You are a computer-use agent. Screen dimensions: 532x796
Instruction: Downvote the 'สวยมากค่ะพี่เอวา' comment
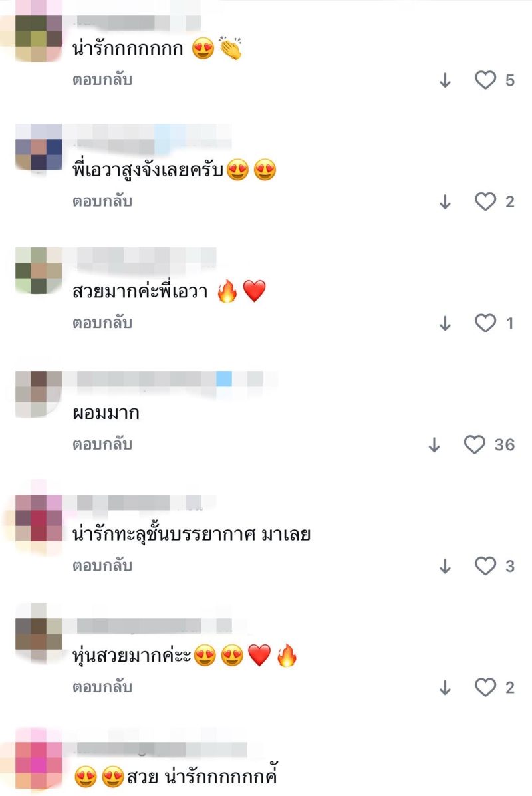[x=445, y=323]
